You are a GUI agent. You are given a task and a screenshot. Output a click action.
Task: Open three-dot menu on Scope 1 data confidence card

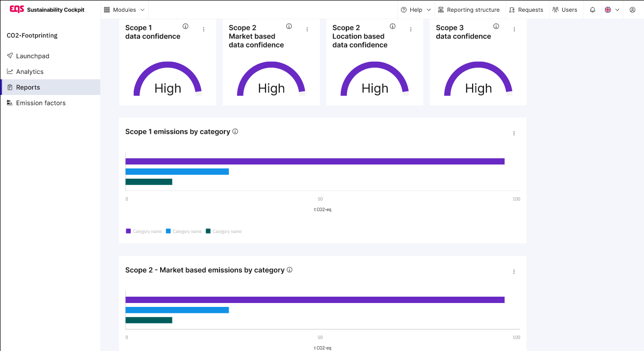pyautogui.click(x=204, y=29)
